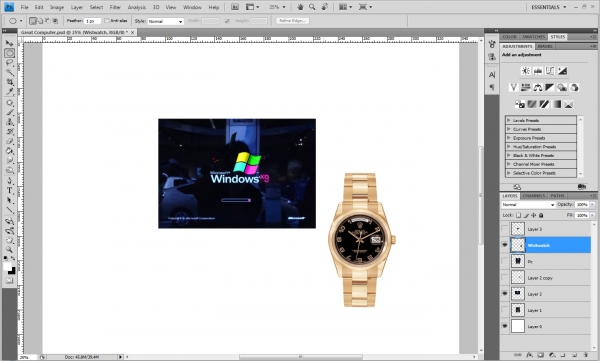The width and height of the screenshot is (600, 361).
Task: Hide Layer 2 visibility
Action: (505, 294)
